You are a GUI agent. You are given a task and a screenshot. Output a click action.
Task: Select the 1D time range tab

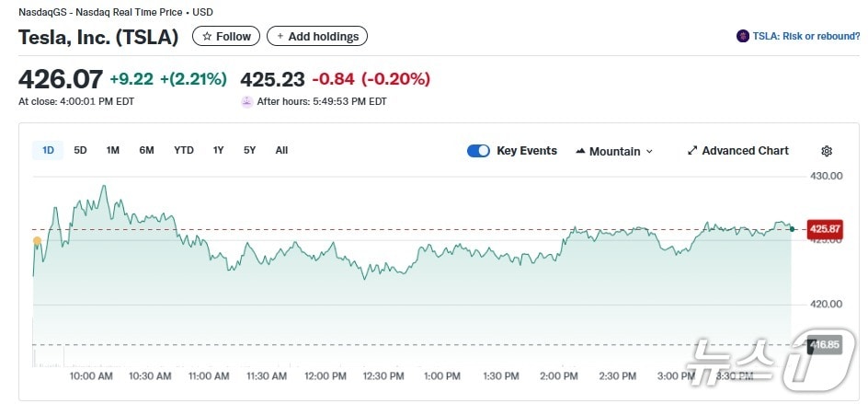tap(48, 150)
